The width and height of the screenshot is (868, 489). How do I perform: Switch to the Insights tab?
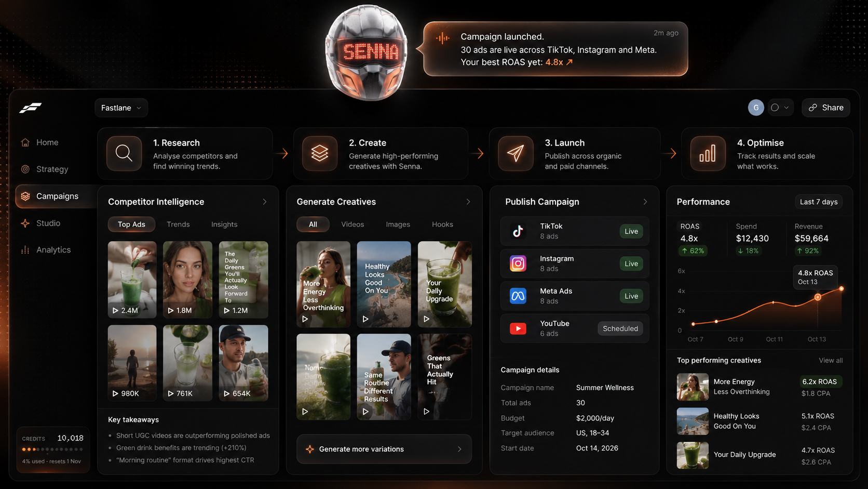(224, 224)
